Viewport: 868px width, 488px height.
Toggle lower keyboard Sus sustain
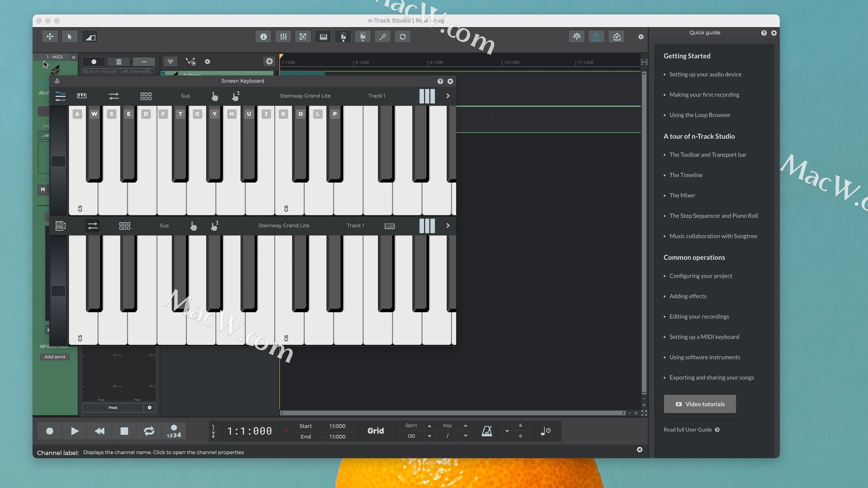pyautogui.click(x=164, y=225)
